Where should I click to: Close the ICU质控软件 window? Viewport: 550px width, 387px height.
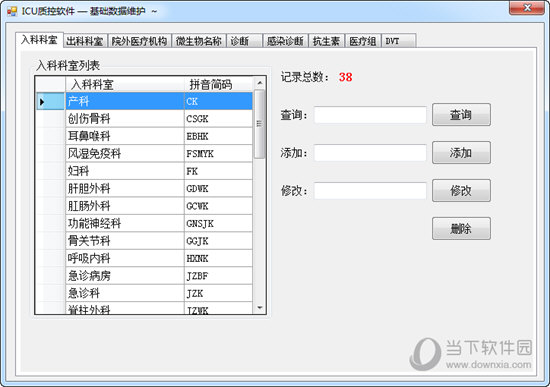[x=526, y=8]
